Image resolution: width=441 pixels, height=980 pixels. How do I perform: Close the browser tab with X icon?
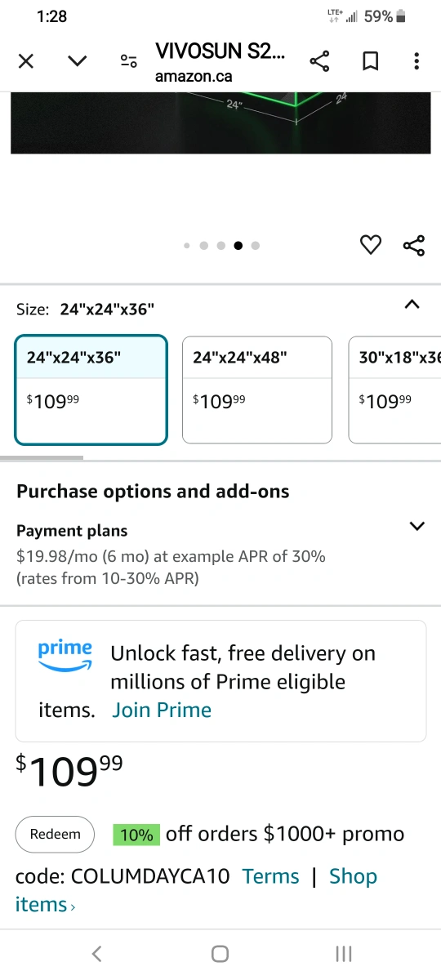pos(26,61)
